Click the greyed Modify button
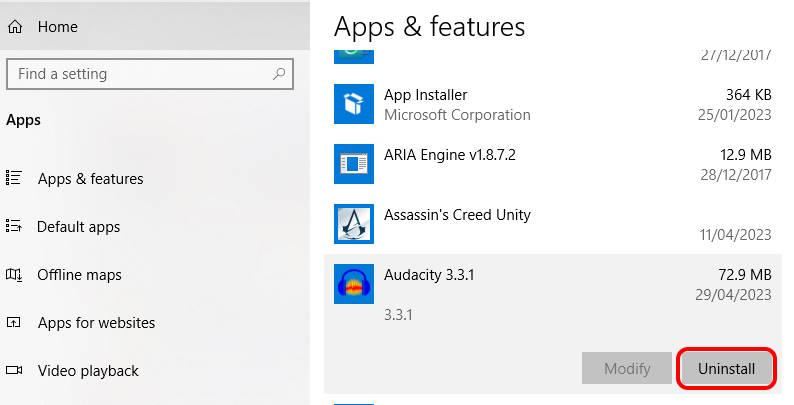The image size is (794, 405). click(627, 369)
